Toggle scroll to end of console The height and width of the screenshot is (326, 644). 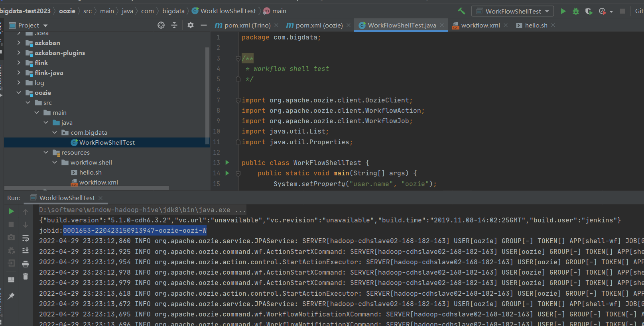coord(26,250)
